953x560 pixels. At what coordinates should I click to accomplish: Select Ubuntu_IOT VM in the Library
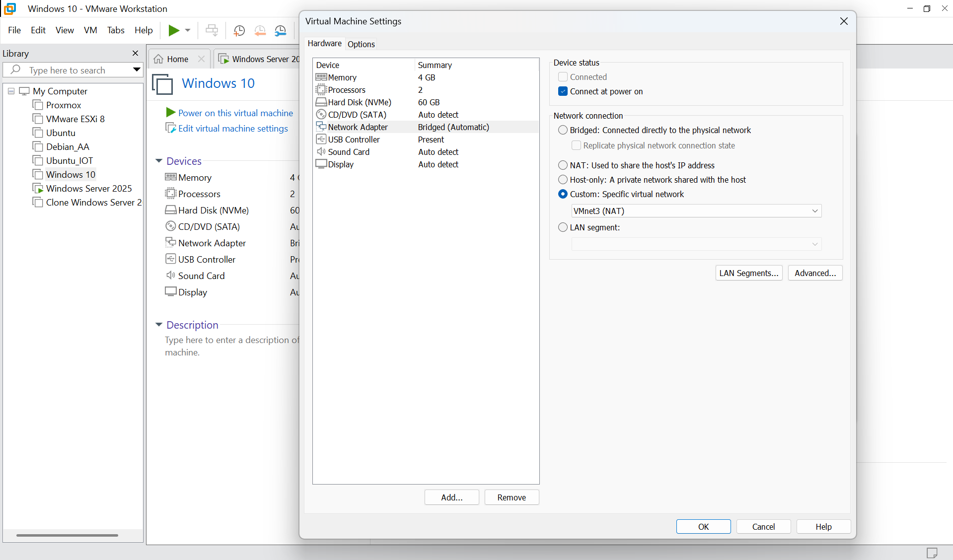click(x=70, y=161)
